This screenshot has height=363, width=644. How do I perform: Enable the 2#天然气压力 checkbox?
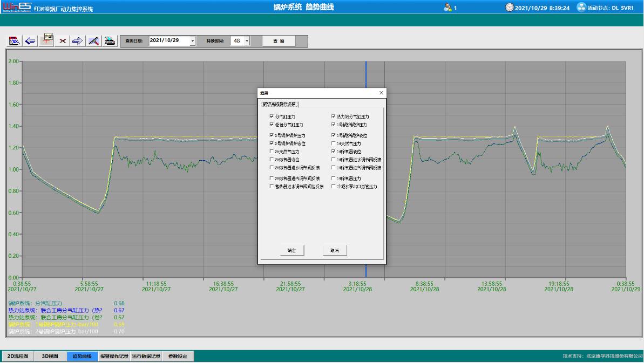pyautogui.click(x=272, y=152)
